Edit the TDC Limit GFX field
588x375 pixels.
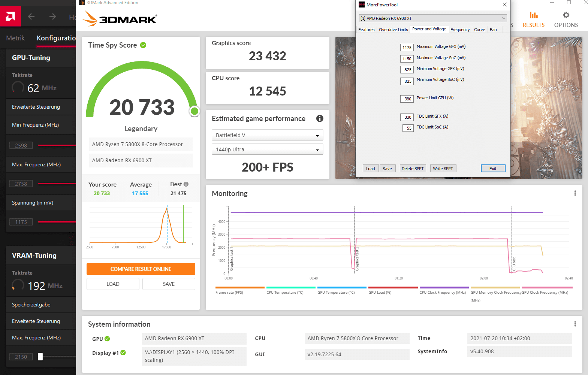pyautogui.click(x=407, y=117)
